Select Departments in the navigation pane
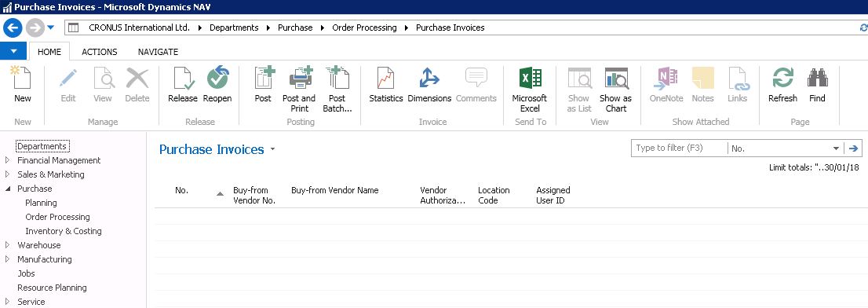This screenshot has height=308, width=868. [x=42, y=146]
